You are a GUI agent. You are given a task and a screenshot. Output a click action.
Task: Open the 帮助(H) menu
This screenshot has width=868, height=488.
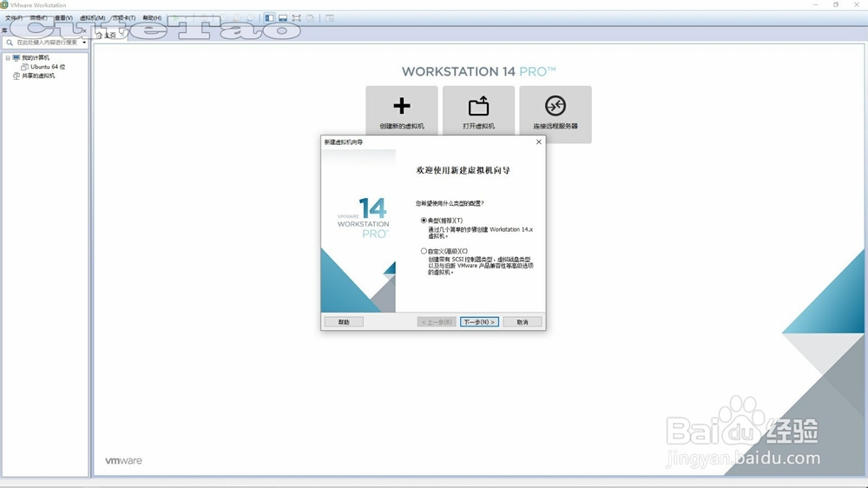point(152,17)
